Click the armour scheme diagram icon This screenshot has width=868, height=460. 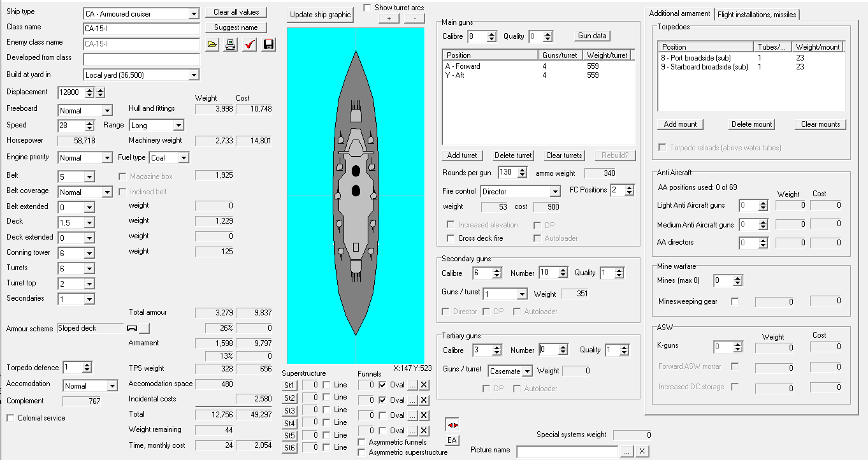click(133, 328)
